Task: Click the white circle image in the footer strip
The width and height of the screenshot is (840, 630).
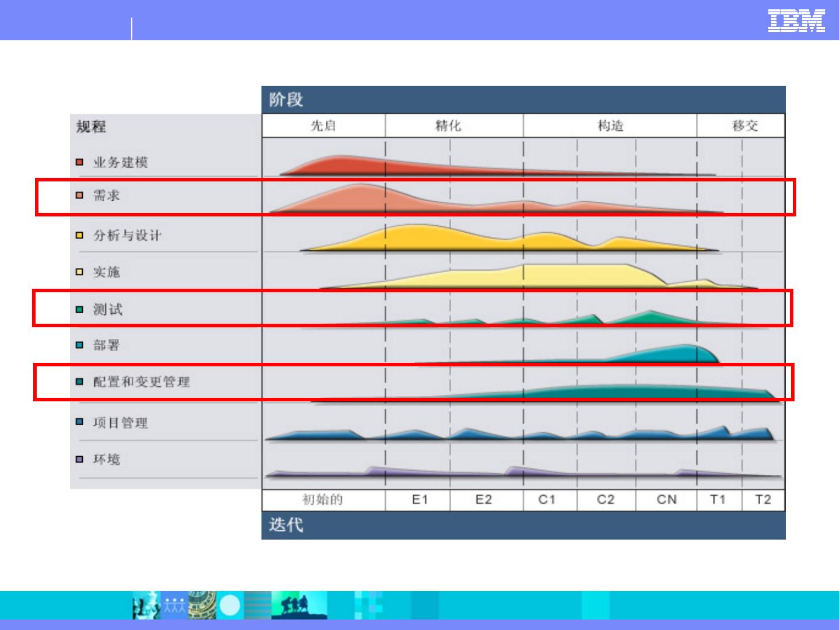Action: [230, 605]
